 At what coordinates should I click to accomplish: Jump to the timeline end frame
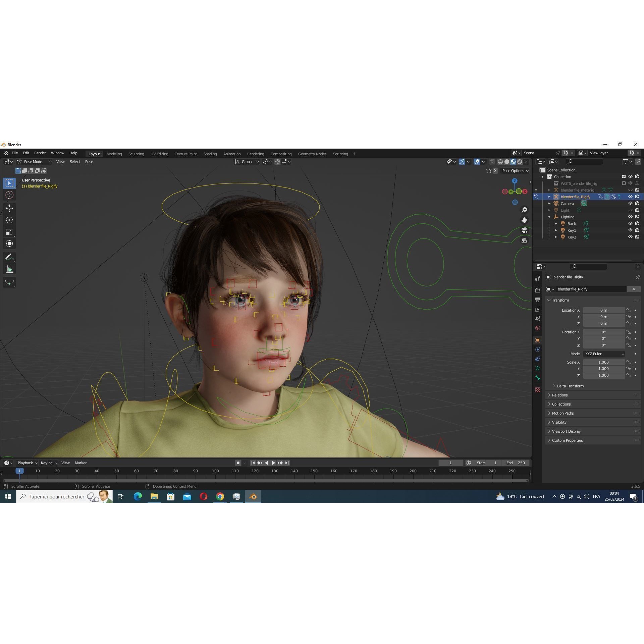coord(287,463)
